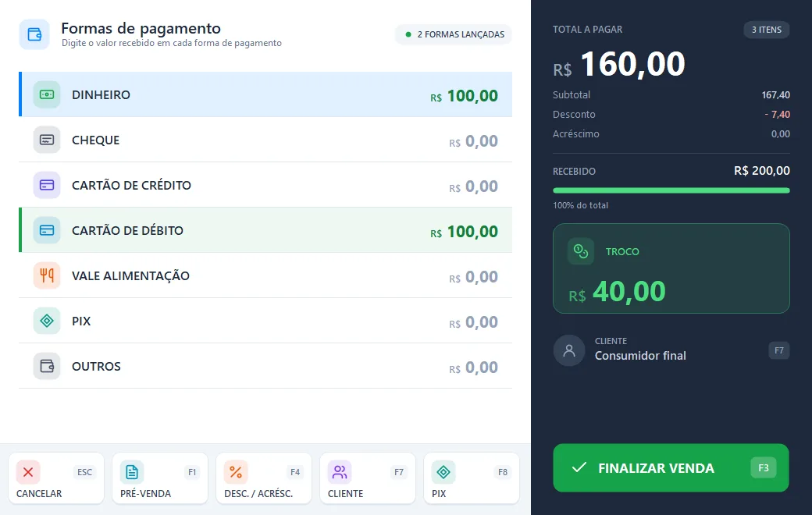Click the Consumidor final client name
This screenshot has height=515, width=812.
click(640, 356)
